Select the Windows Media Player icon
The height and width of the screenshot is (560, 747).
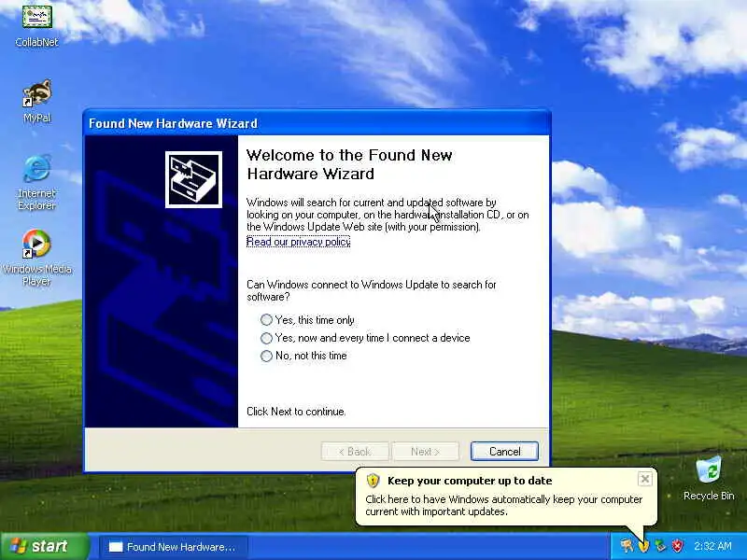click(x=36, y=258)
